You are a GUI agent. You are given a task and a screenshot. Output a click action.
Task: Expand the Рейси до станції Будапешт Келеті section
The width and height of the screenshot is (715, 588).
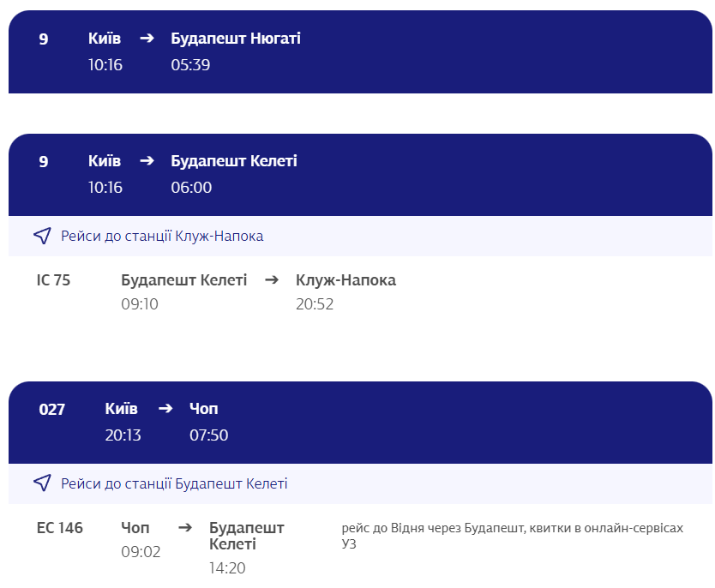tap(174, 483)
